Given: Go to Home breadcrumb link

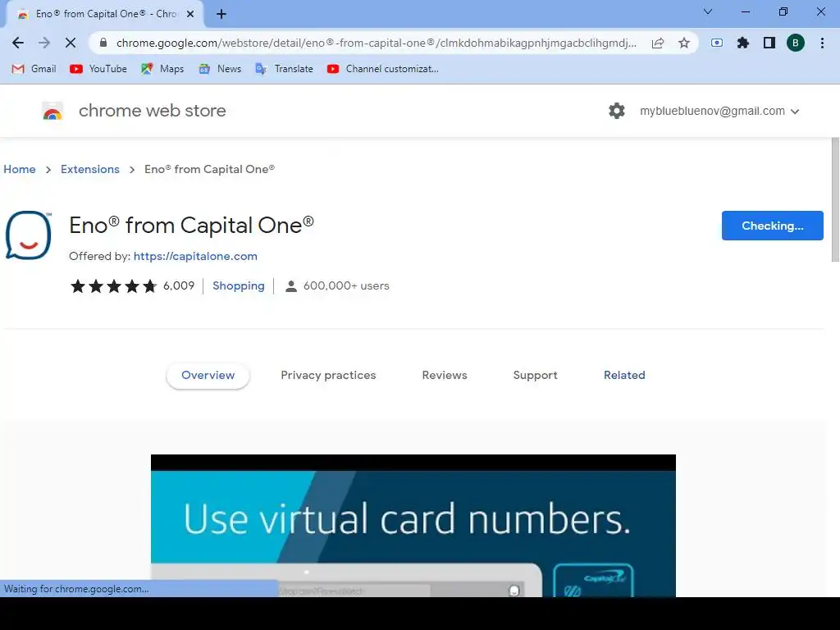Looking at the screenshot, I should (x=20, y=169).
